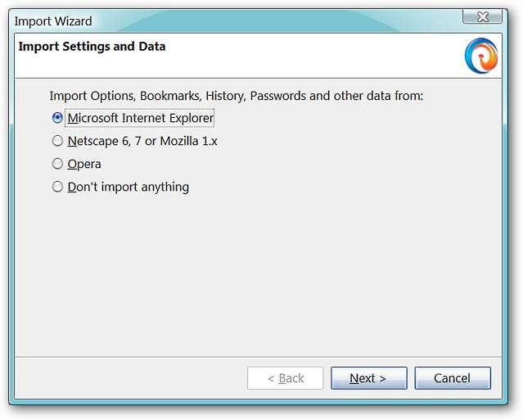Select the Microsoft Internet Explorer radio button
This screenshot has height=420, width=523.
[x=57, y=118]
